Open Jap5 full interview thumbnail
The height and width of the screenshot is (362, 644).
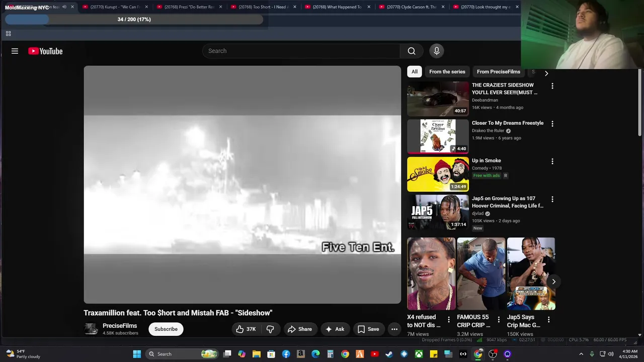pos(438,212)
